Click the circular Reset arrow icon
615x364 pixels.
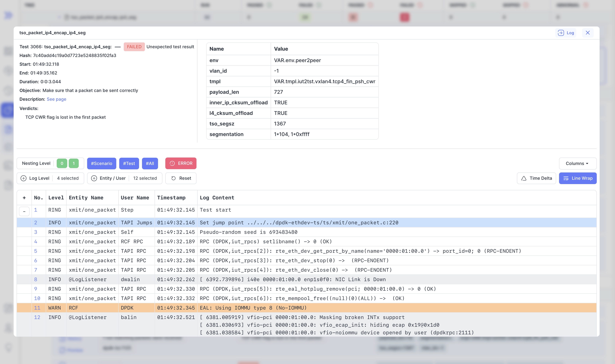[x=174, y=178]
